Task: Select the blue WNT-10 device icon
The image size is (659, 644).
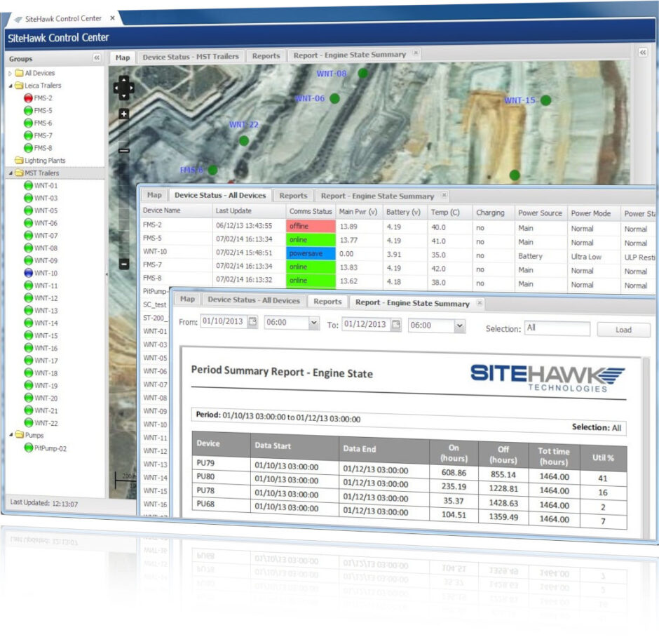Action: (28, 273)
